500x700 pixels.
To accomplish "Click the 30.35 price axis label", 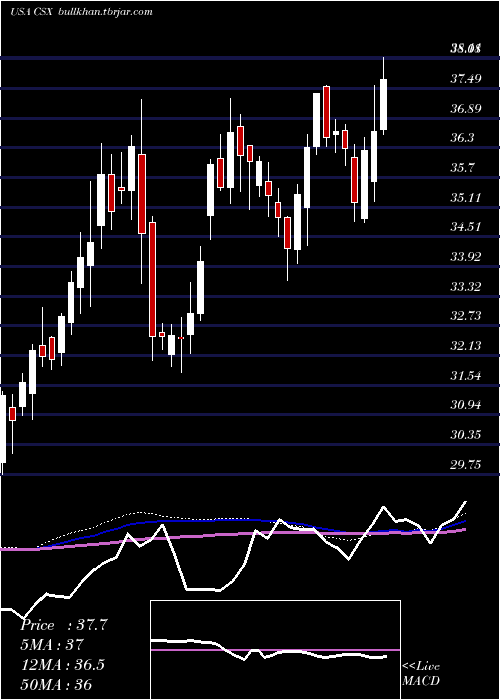I will point(466,434).
